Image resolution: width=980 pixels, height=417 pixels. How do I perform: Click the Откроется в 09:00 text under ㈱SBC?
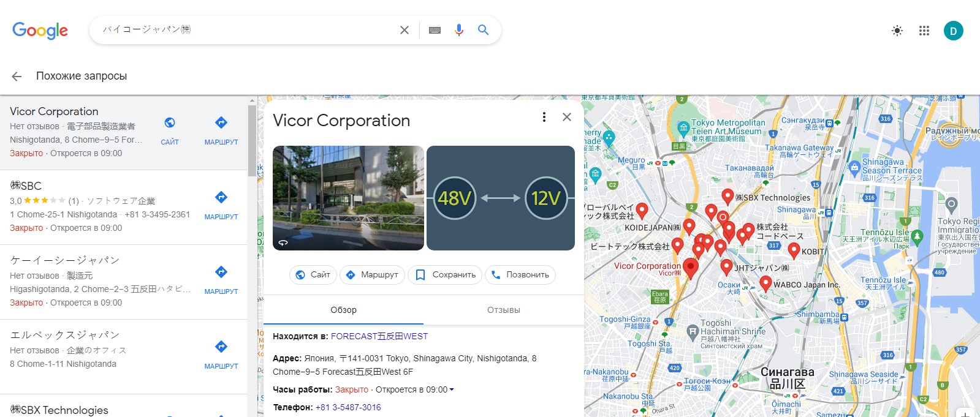pyautogui.click(x=86, y=228)
